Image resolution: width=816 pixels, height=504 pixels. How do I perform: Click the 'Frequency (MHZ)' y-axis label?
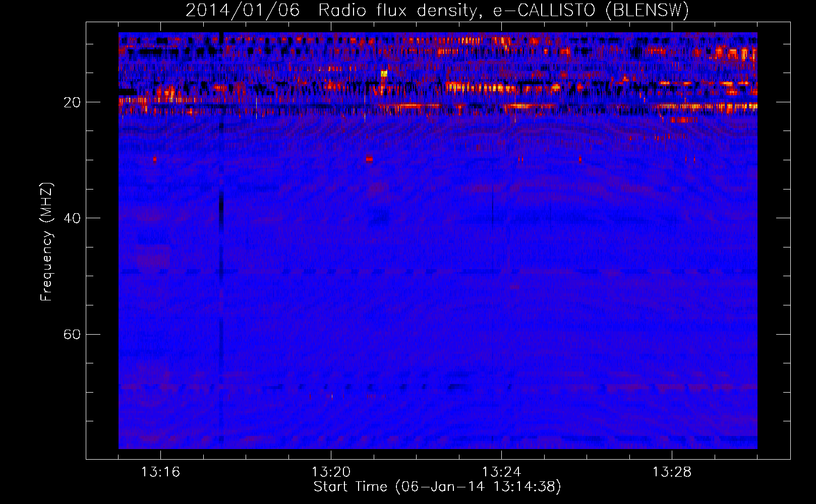pyautogui.click(x=46, y=242)
